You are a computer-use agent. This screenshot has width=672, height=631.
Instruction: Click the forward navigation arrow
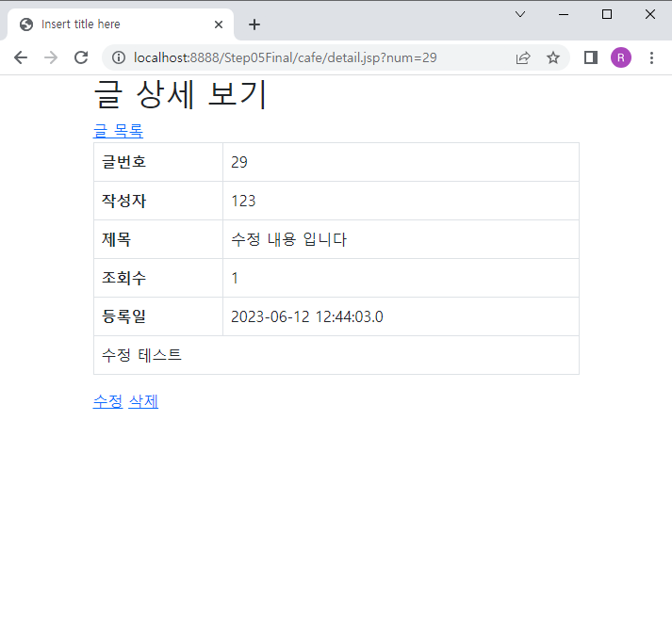51,57
